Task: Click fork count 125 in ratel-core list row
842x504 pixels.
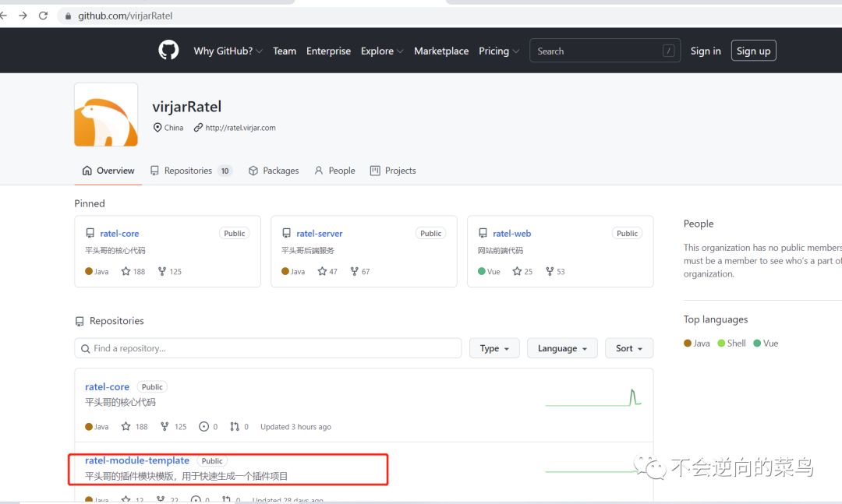Action: 173,427
